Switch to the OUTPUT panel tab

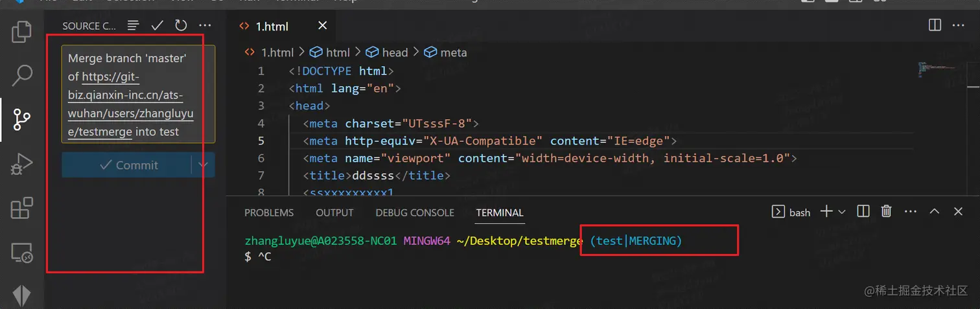(334, 212)
